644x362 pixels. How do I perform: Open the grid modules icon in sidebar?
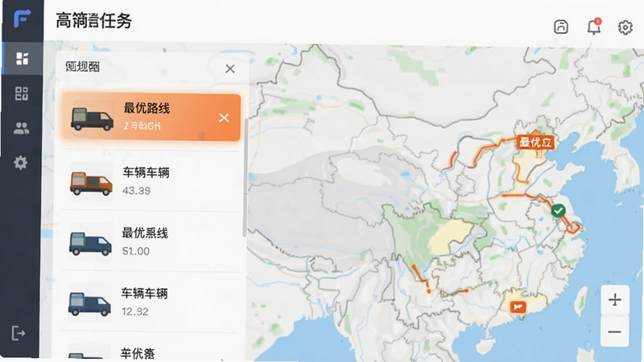coord(22,93)
